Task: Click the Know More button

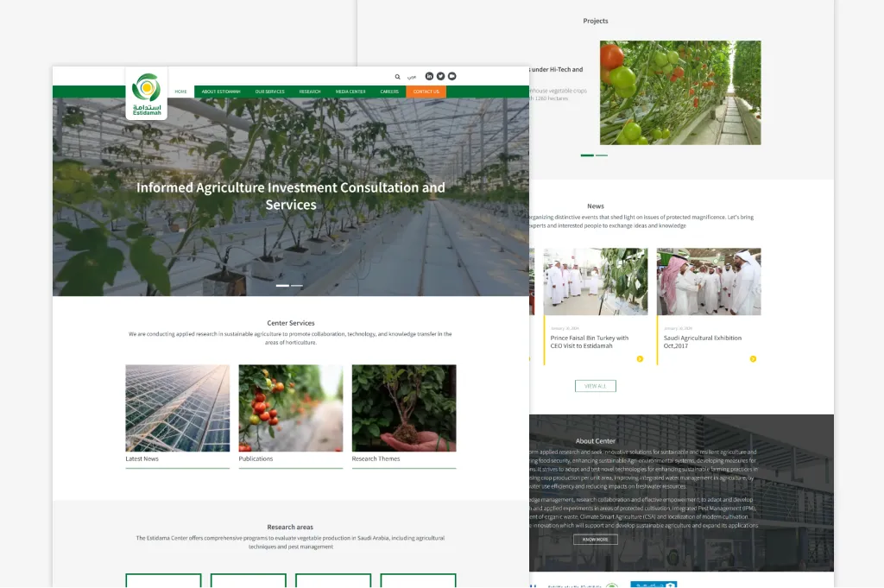Action: point(596,540)
